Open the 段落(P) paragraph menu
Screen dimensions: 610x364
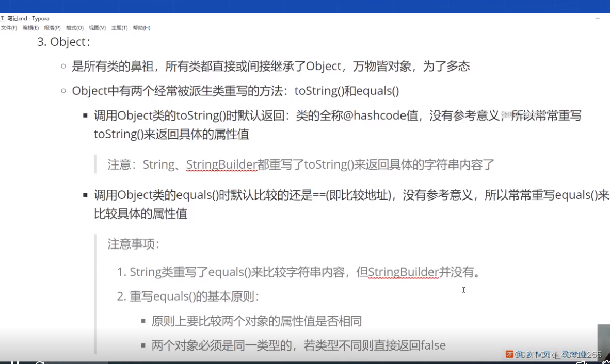(x=52, y=28)
